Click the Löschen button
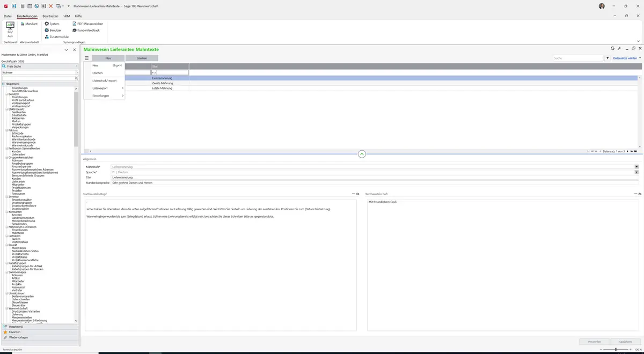 click(142, 58)
